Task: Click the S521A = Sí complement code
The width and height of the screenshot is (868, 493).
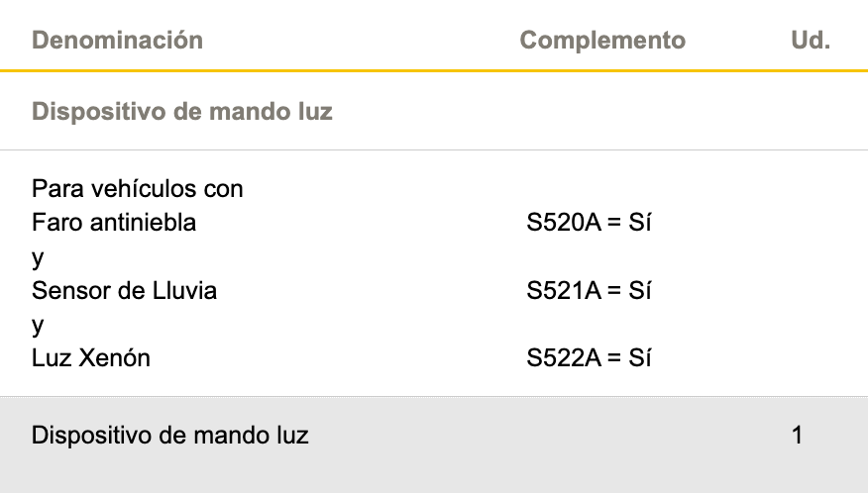Action: [589, 290]
